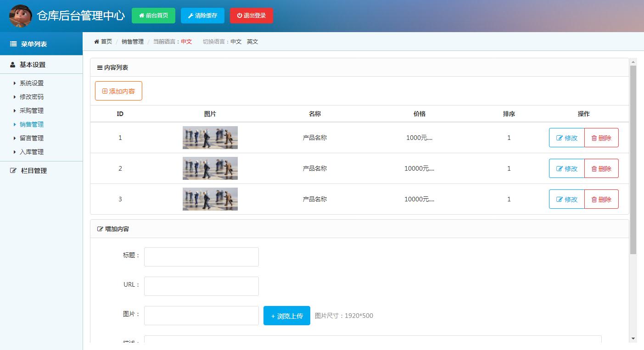Open 留言管理 menu entry
Screen dimensions: 644x350
pyautogui.click(x=32, y=138)
